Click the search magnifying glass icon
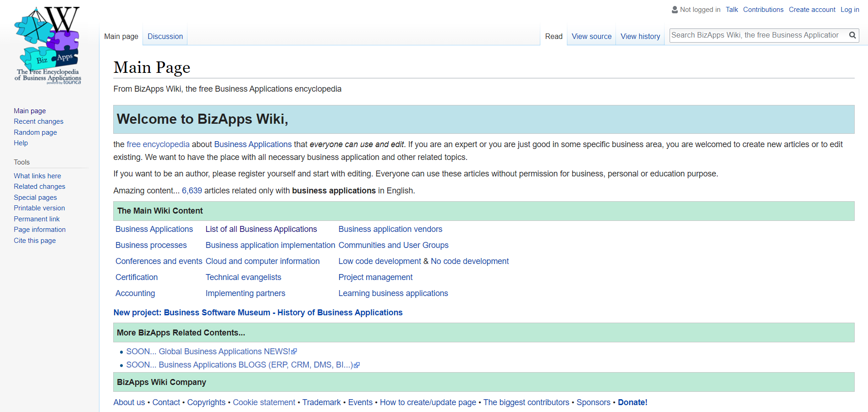Image resolution: width=868 pixels, height=412 pixels. coord(852,35)
